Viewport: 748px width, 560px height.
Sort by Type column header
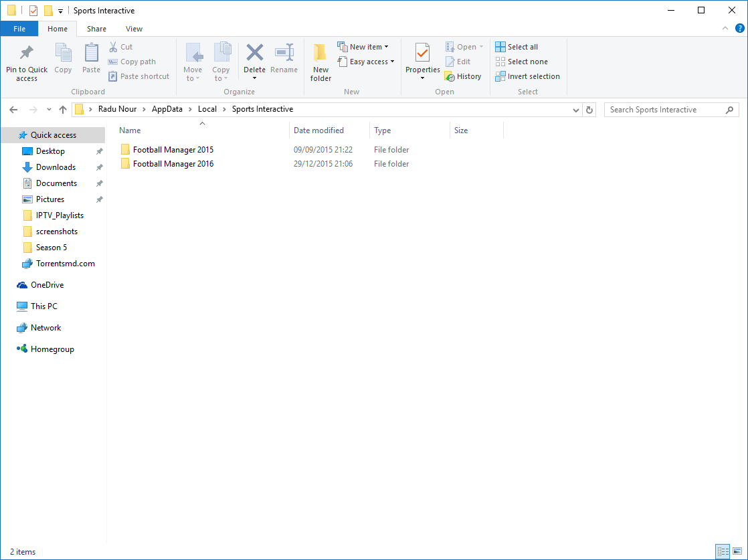click(x=409, y=130)
